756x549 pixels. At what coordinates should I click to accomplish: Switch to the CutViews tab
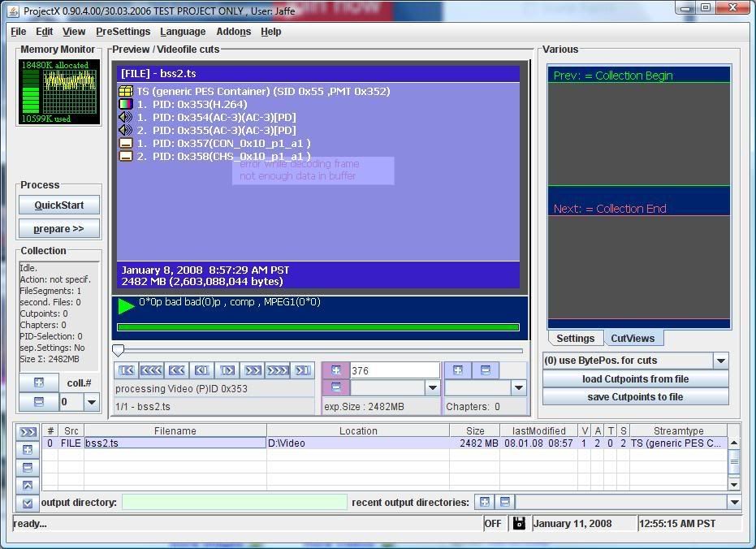(633, 339)
